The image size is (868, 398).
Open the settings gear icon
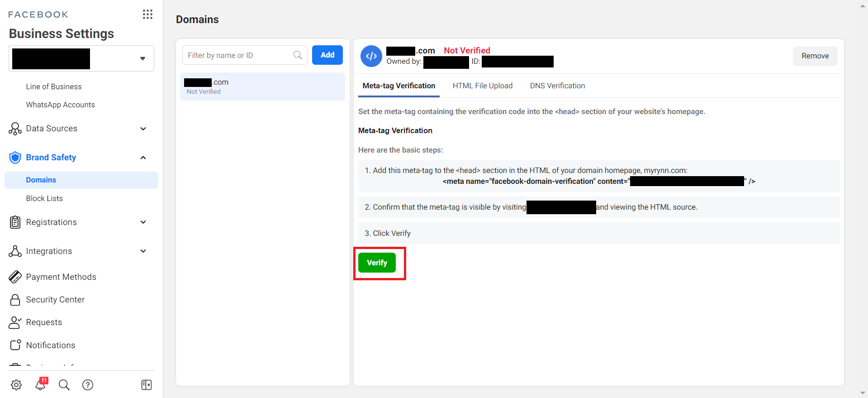[x=16, y=385]
